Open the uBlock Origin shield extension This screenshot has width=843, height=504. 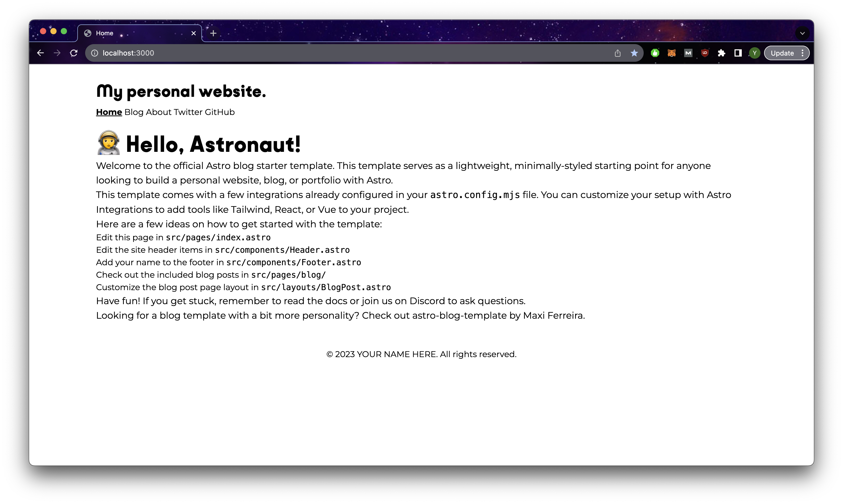click(705, 53)
